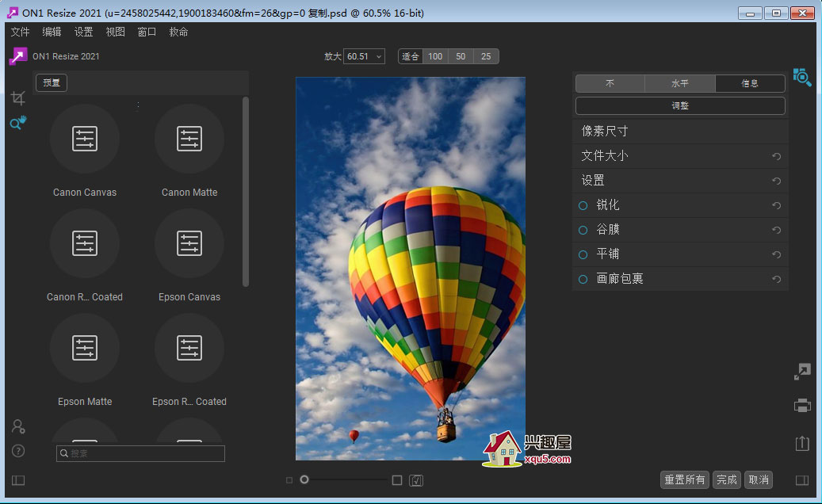Open the Canon Matte preset
Screen dimensions: 822x504
(189, 139)
